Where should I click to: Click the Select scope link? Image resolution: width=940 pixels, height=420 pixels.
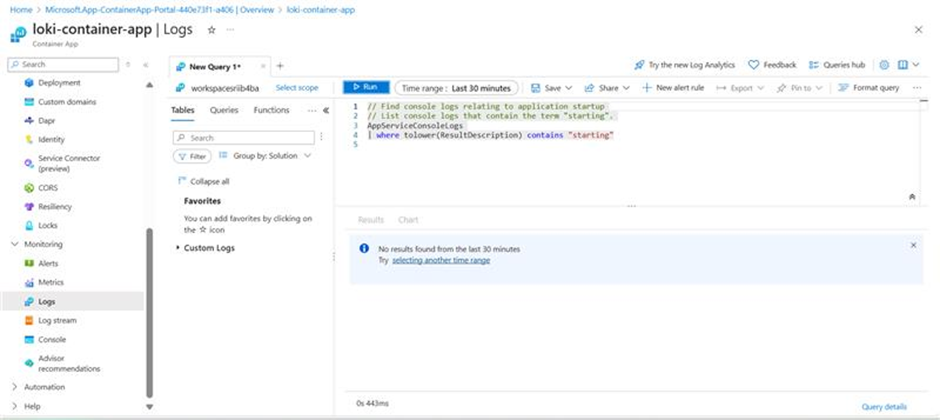297,87
